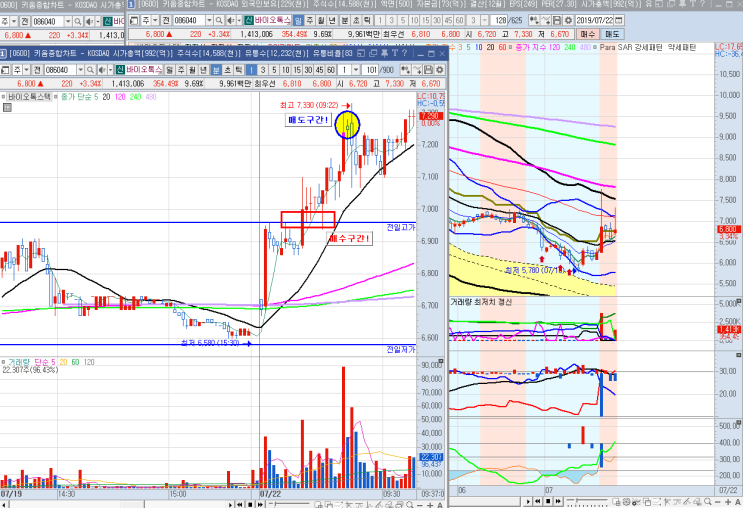Open speaker dropdown arrow in front chart toolbar

(x=110, y=70)
